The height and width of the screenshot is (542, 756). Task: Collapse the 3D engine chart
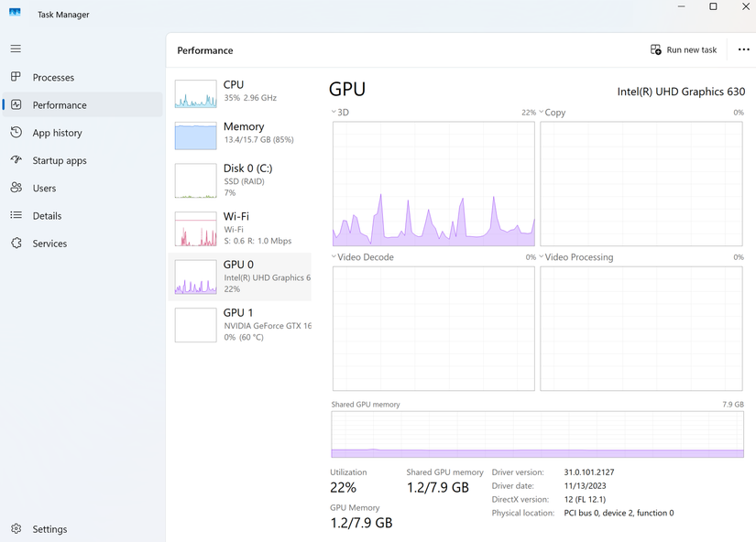click(334, 112)
